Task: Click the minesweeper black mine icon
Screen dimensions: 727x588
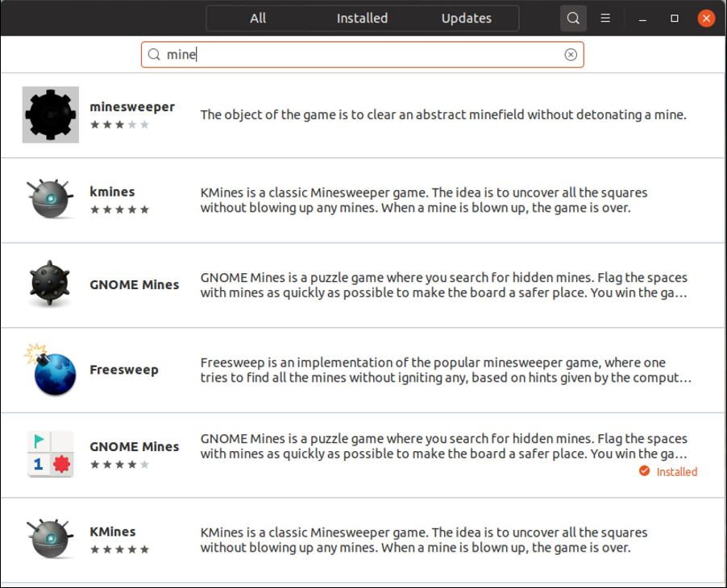Action: tap(51, 114)
